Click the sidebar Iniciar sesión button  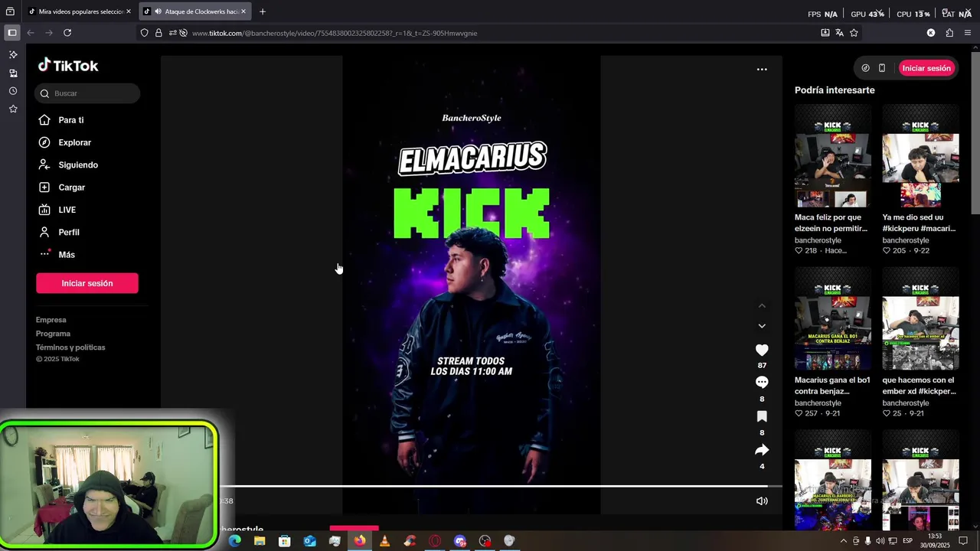pos(87,283)
